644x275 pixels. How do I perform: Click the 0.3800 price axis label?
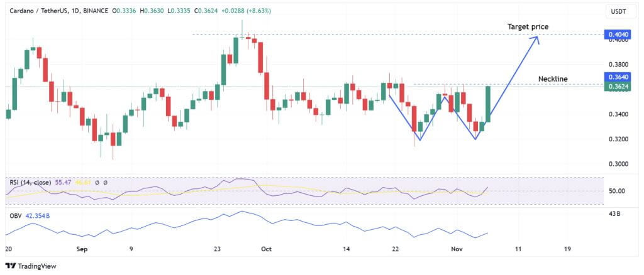tap(618, 64)
